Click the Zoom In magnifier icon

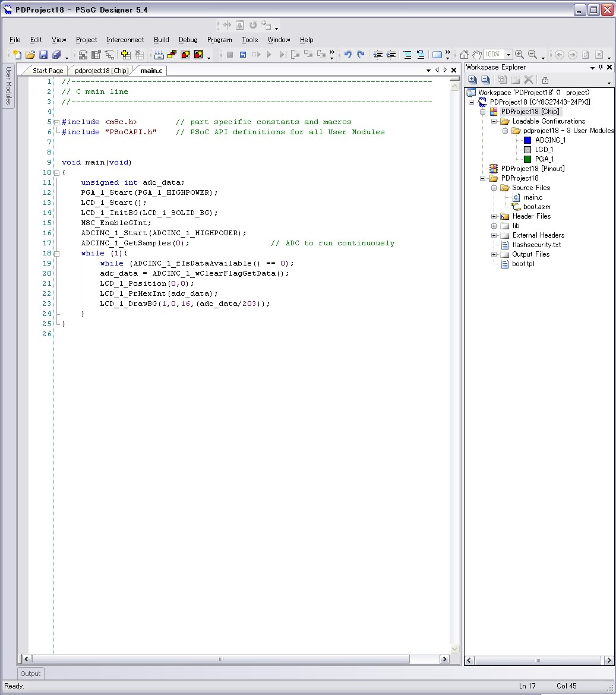click(519, 55)
